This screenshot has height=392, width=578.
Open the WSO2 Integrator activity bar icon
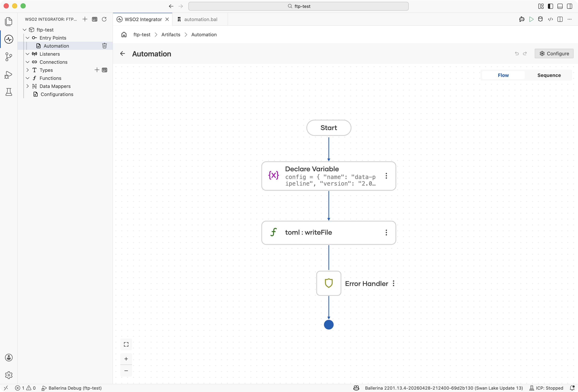pos(9,39)
